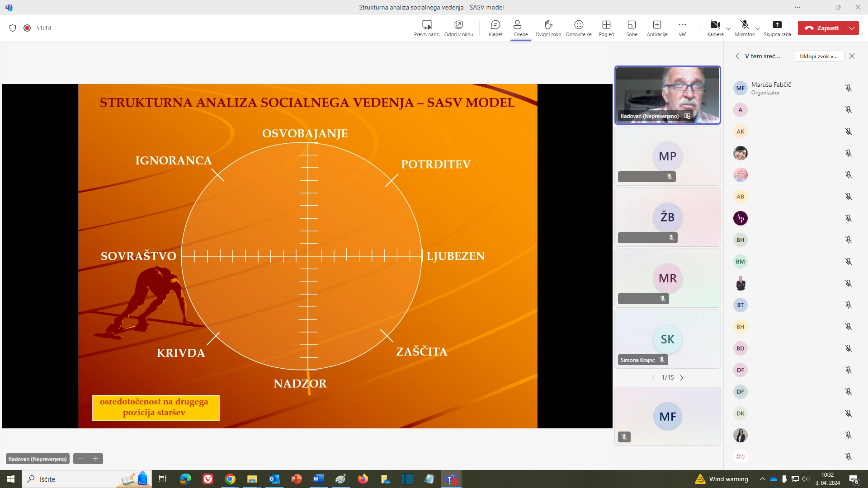Screen dimensions: 868x488
Task: Select participant DK avatar in list
Action: click(x=740, y=413)
